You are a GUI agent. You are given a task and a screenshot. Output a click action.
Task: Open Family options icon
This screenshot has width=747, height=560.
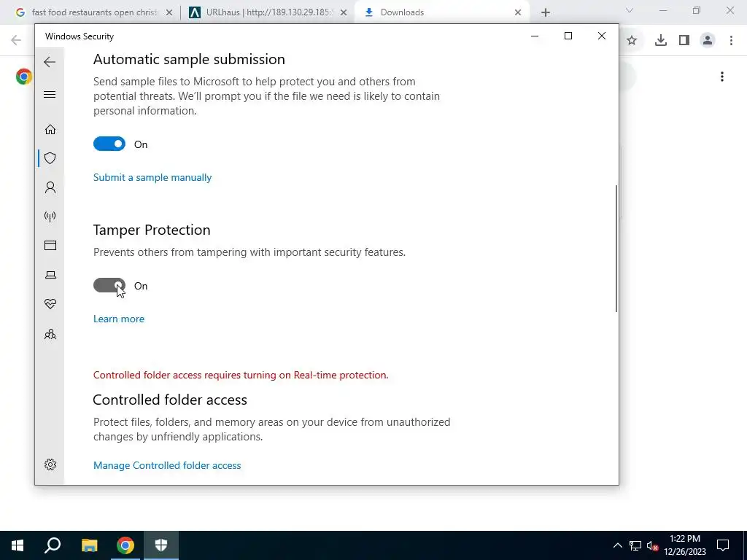coord(50,334)
